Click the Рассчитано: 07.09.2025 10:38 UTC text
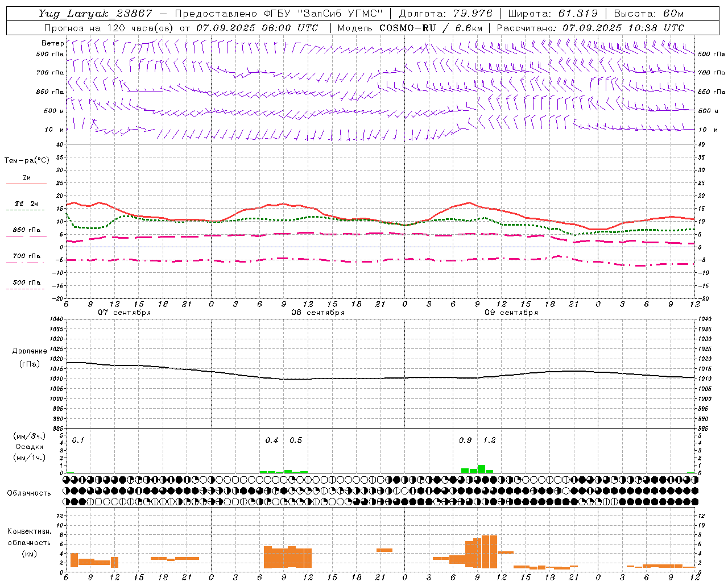 (x=590, y=28)
